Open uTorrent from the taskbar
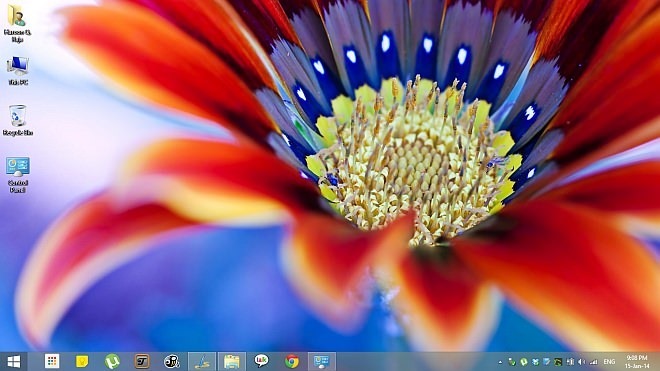660x371 pixels. [112, 361]
